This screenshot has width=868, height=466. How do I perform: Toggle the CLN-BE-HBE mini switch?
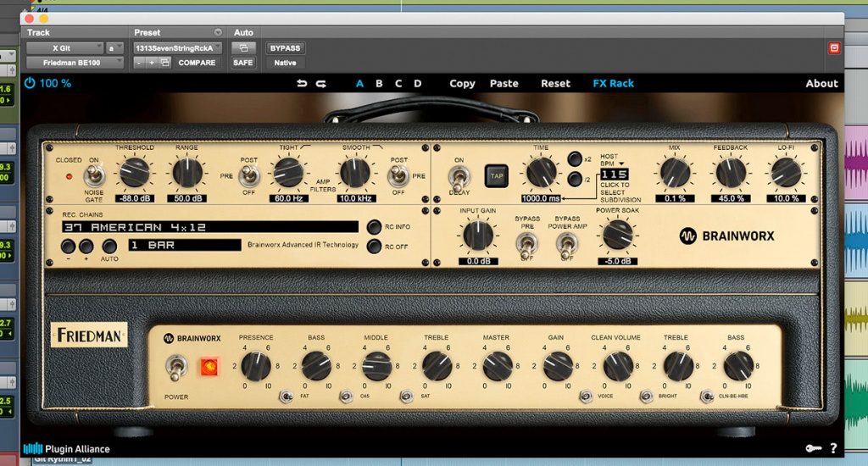706,397
